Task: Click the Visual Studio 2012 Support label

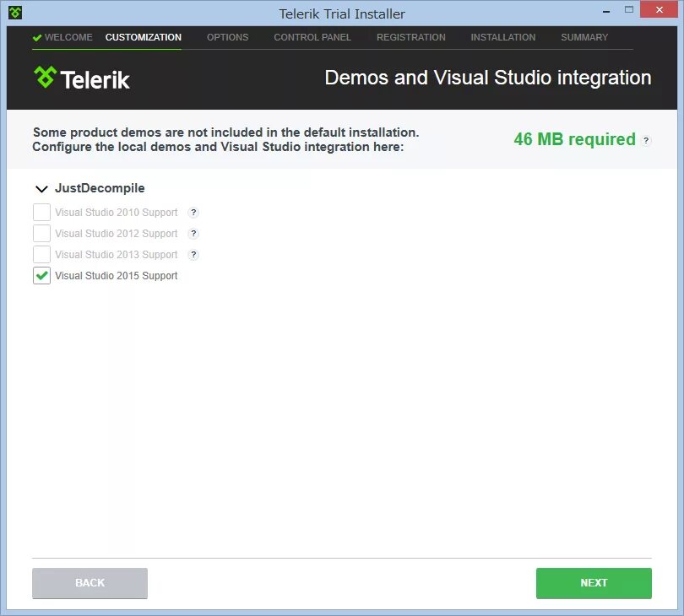Action: coord(116,233)
